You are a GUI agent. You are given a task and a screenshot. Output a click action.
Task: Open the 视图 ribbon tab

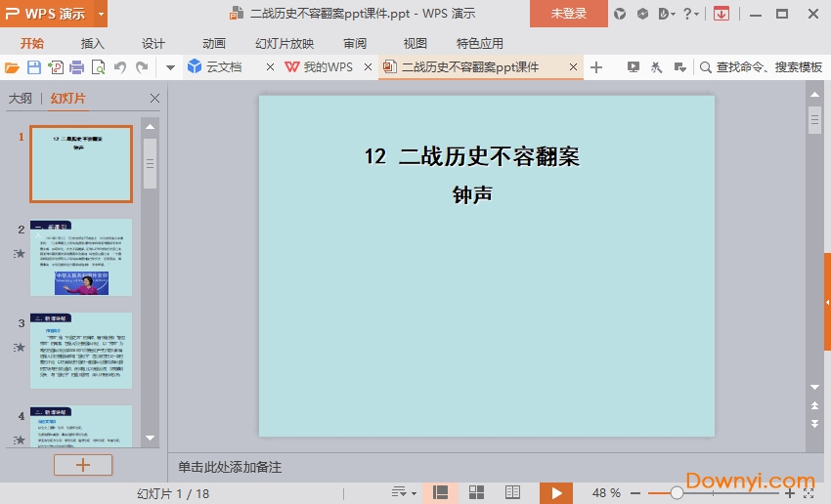click(415, 43)
